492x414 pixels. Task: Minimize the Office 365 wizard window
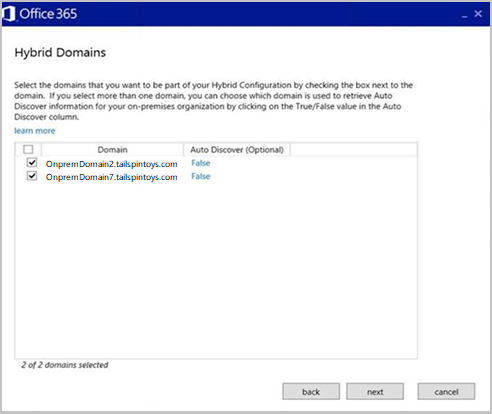point(465,15)
